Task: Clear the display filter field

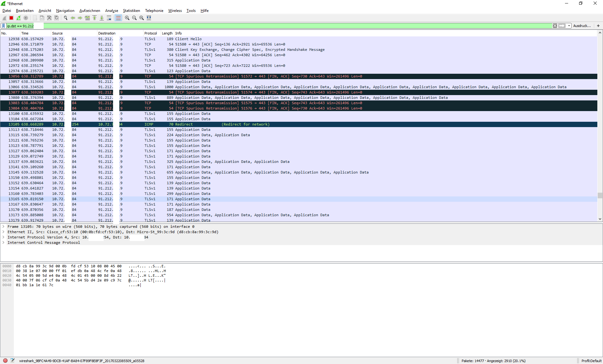Action: click(555, 26)
